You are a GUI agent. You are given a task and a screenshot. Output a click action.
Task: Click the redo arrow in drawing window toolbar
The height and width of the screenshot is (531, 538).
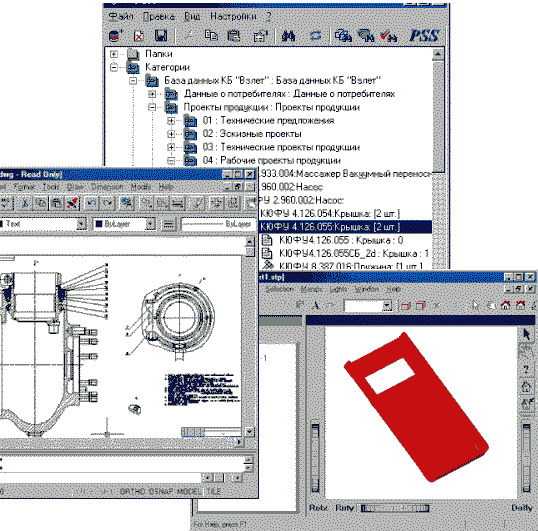107,203
